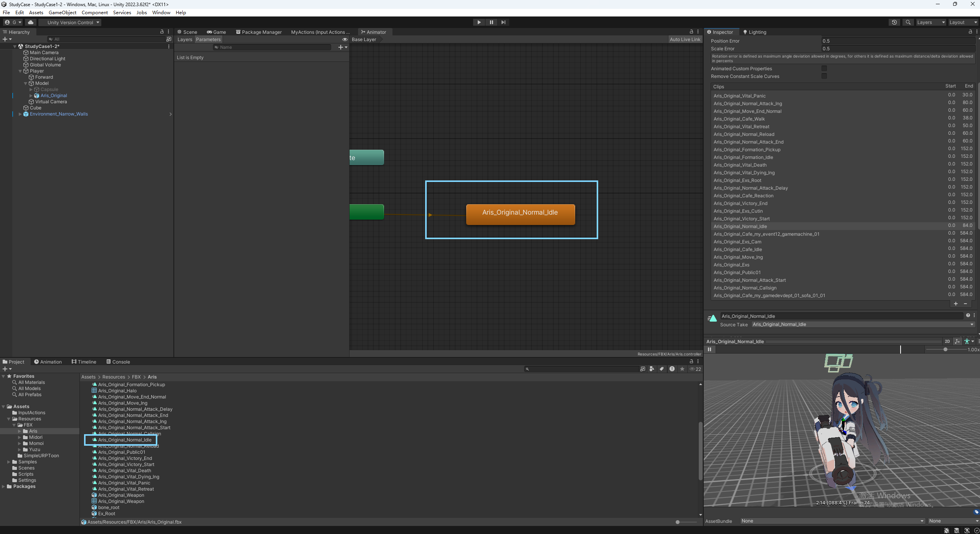Click the Search by Type icon

coord(652,369)
